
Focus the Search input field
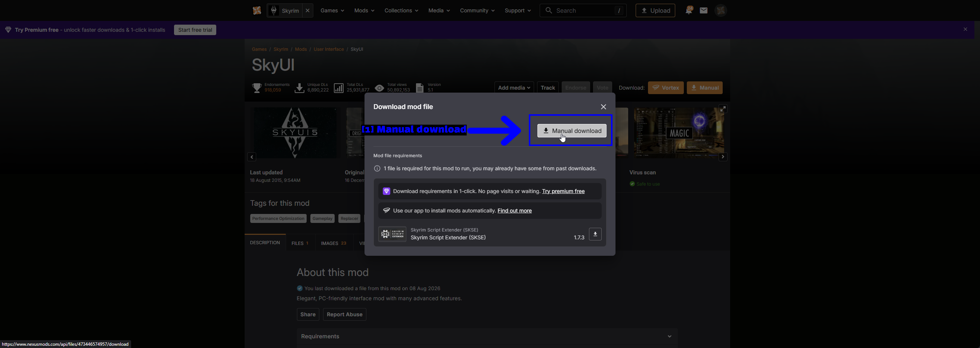click(583, 11)
